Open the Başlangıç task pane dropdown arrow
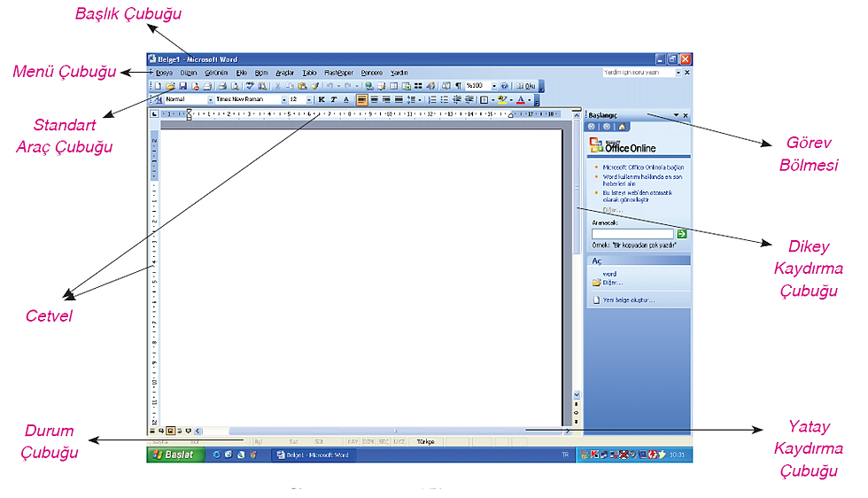 tap(676, 115)
